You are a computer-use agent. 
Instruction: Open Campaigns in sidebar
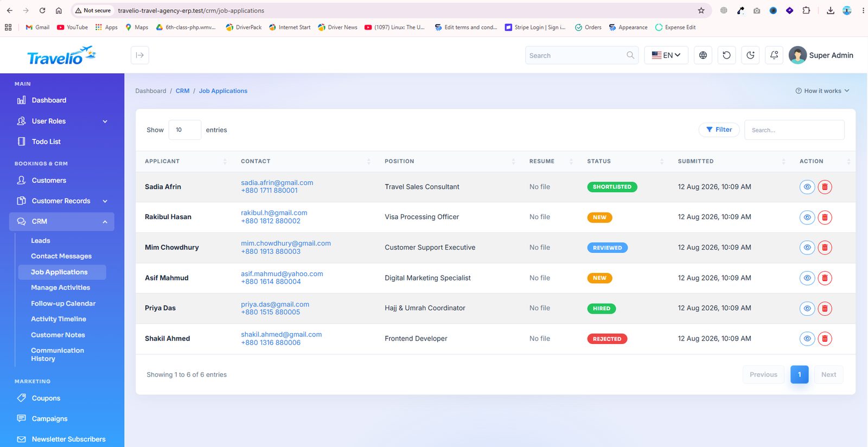[x=62, y=419]
